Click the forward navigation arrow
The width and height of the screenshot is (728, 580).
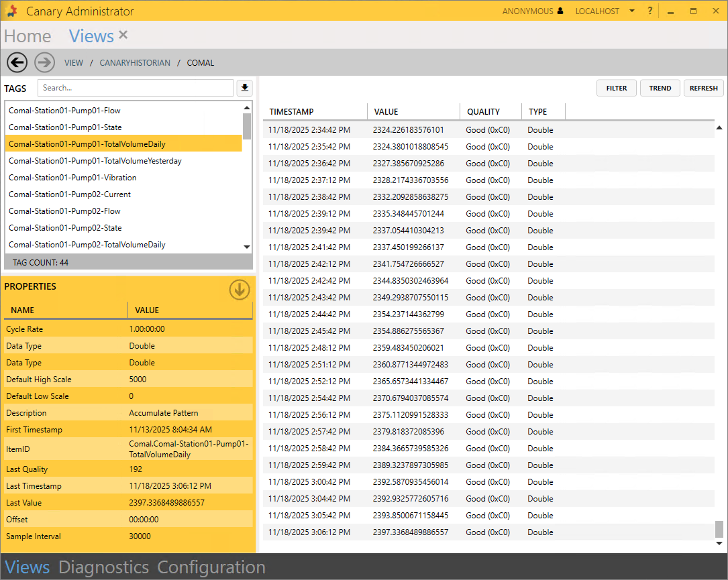pyautogui.click(x=44, y=62)
